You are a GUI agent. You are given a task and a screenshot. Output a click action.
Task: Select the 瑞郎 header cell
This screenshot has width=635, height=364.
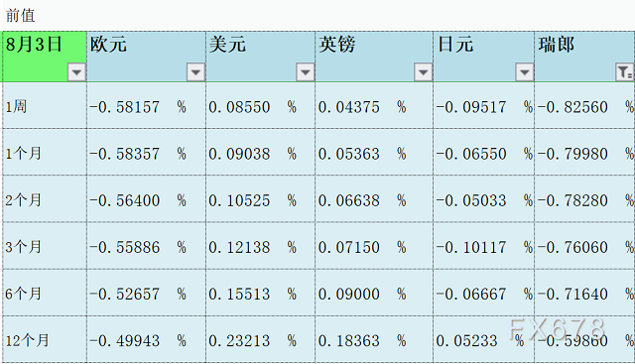(x=584, y=57)
